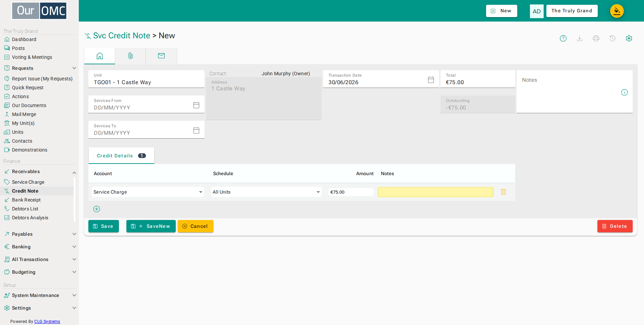Open the Schedule All Units dropdown

pos(267,192)
